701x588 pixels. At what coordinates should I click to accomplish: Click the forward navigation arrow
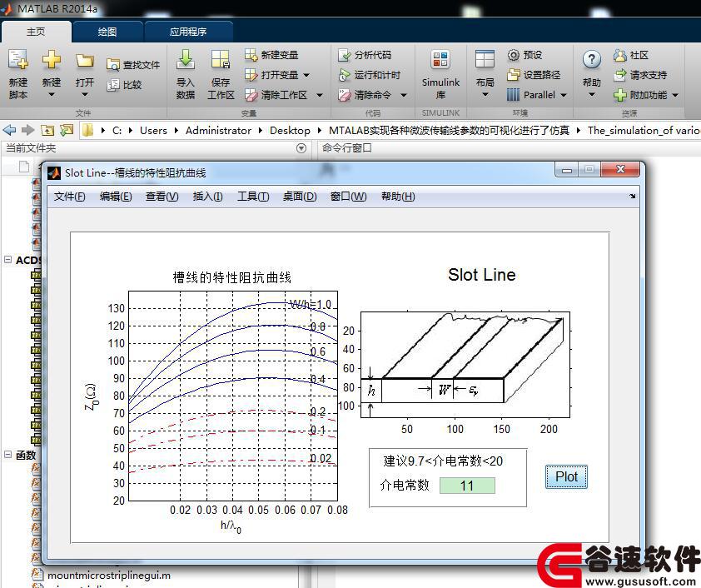(28, 130)
